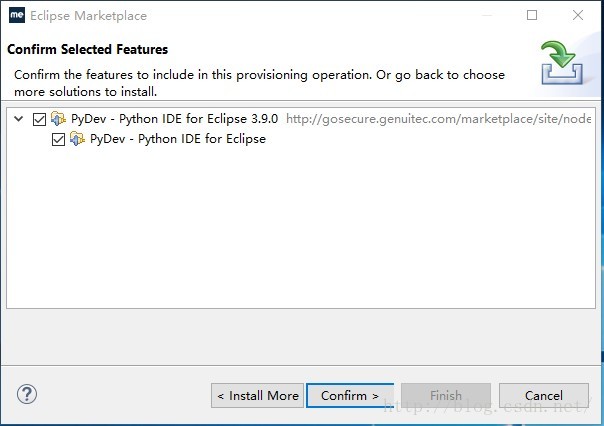This screenshot has width=604, height=426.
Task: Click the 'Eclipse Marketplace' title bar text
Action: click(87, 15)
